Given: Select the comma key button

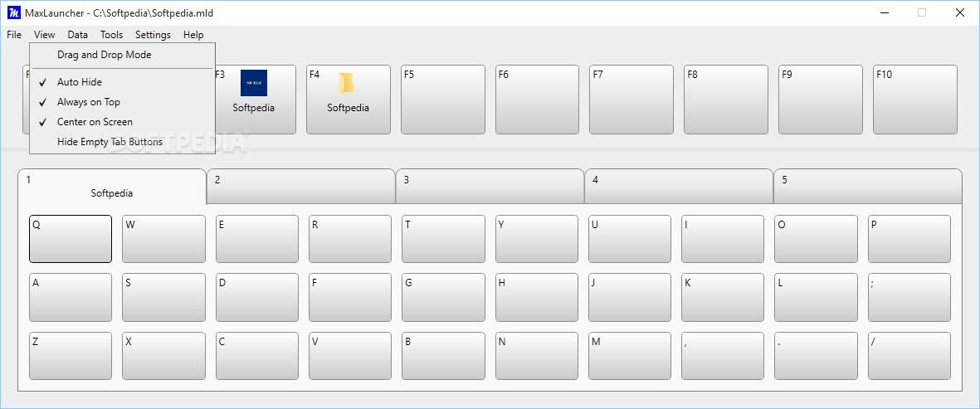Looking at the screenshot, I should click(723, 356).
